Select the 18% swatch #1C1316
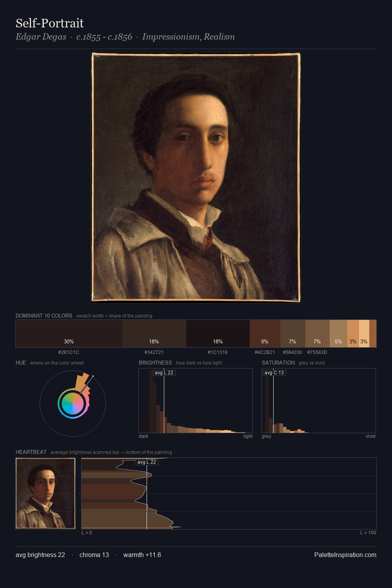 (218, 334)
